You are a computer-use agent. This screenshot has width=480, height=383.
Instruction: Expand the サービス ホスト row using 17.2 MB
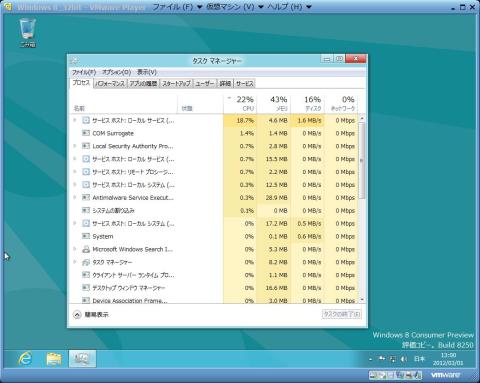pos(75,223)
